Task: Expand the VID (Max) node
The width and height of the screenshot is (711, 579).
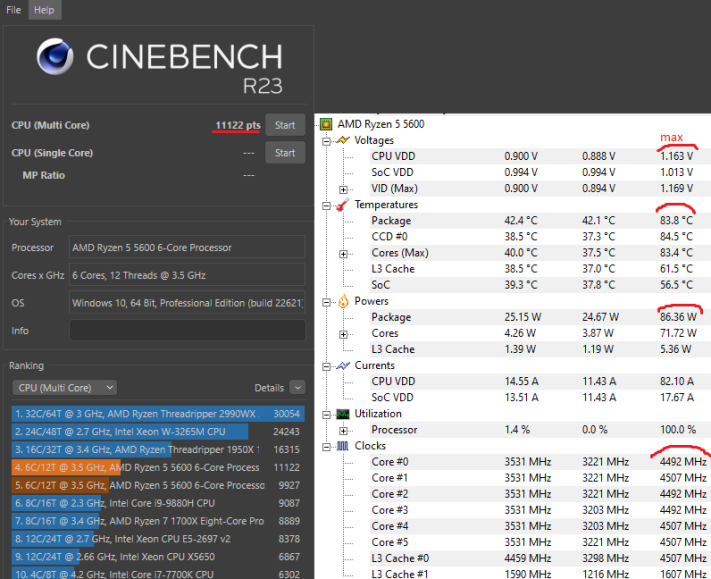Action: point(343,189)
